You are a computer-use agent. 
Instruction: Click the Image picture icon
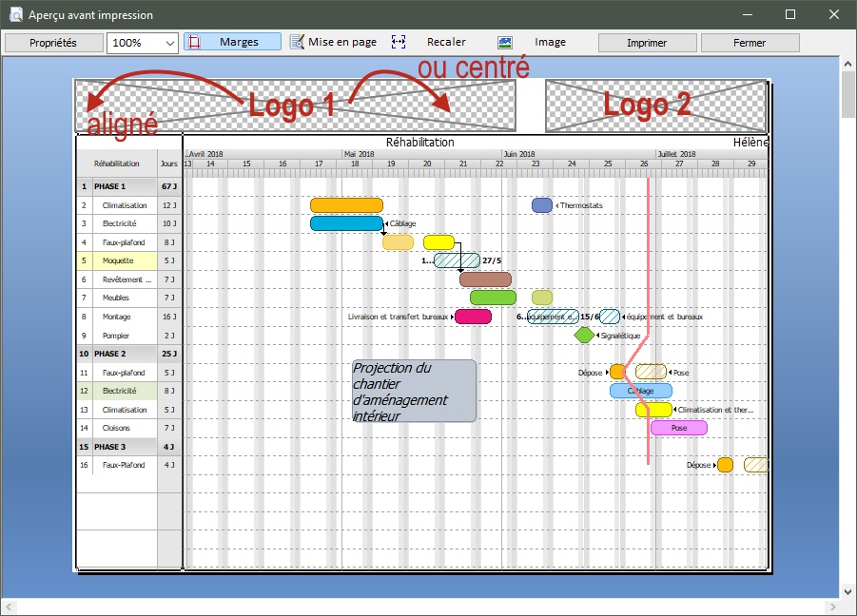pyautogui.click(x=505, y=43)
